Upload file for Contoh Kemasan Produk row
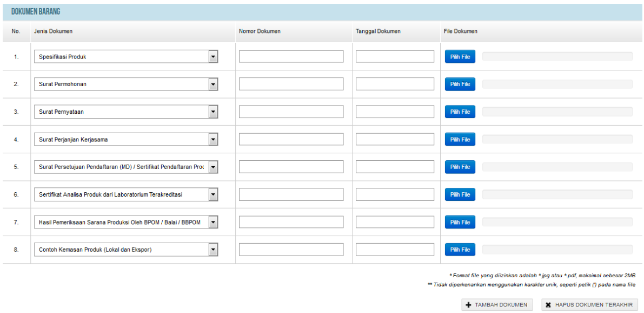The image size is (644, 313). click(460, 250)
